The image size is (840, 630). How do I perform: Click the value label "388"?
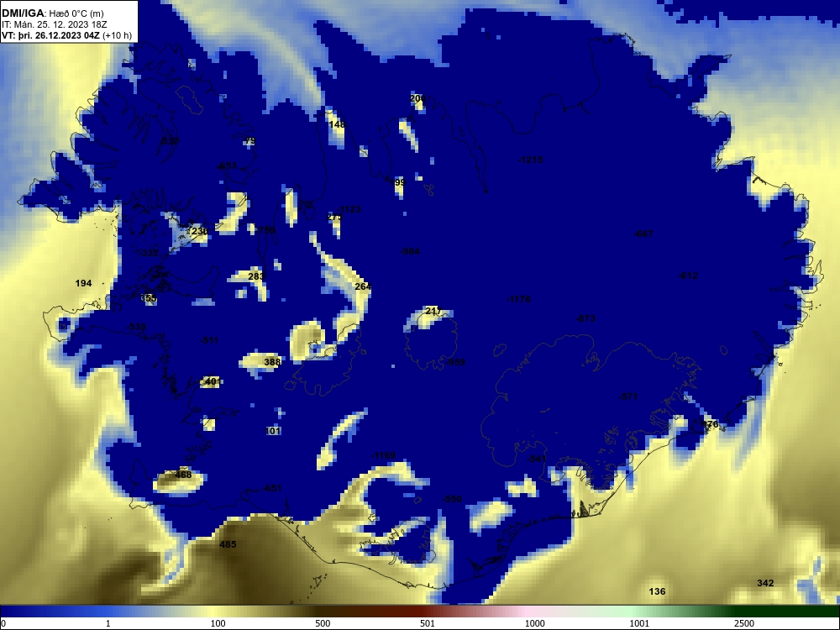pos(272,362)
